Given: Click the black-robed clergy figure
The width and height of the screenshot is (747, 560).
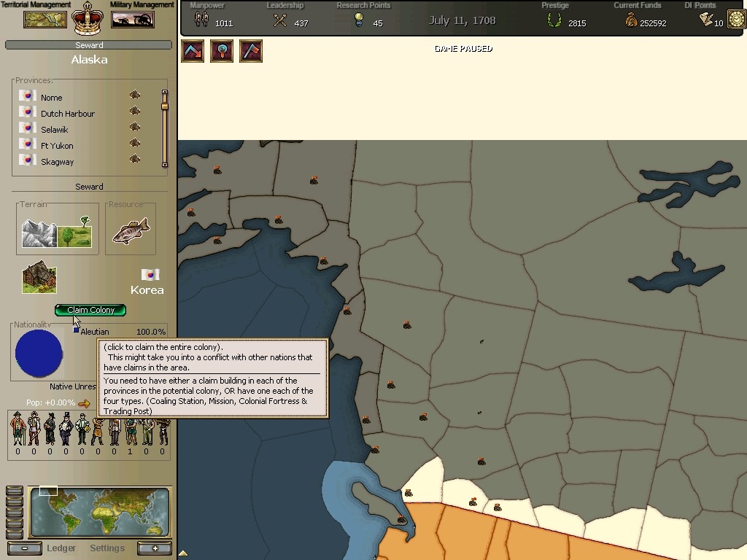Looking at the screenshot, I should coord(50,429).
